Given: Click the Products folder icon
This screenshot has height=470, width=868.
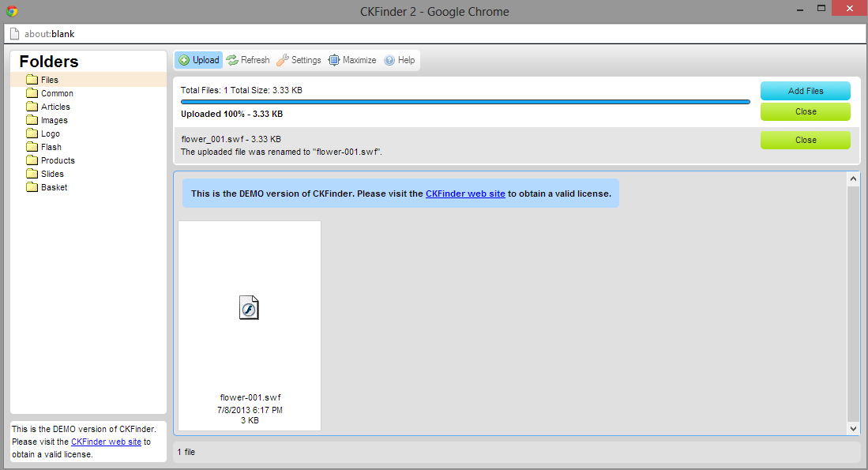Looking at the screenshot, I should 32,160.
